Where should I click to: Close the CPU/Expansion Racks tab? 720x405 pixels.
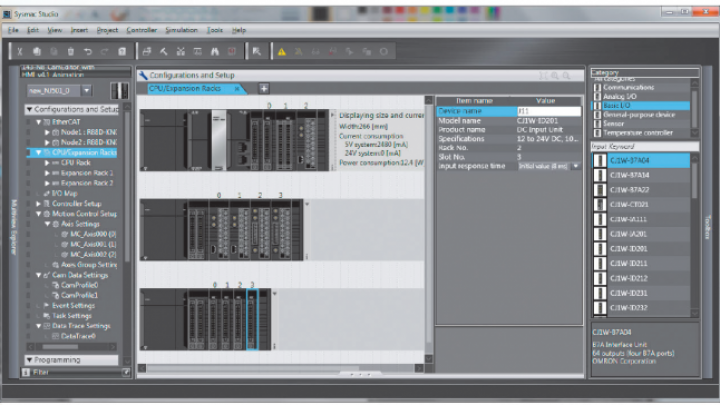click(x=237, y=89)
